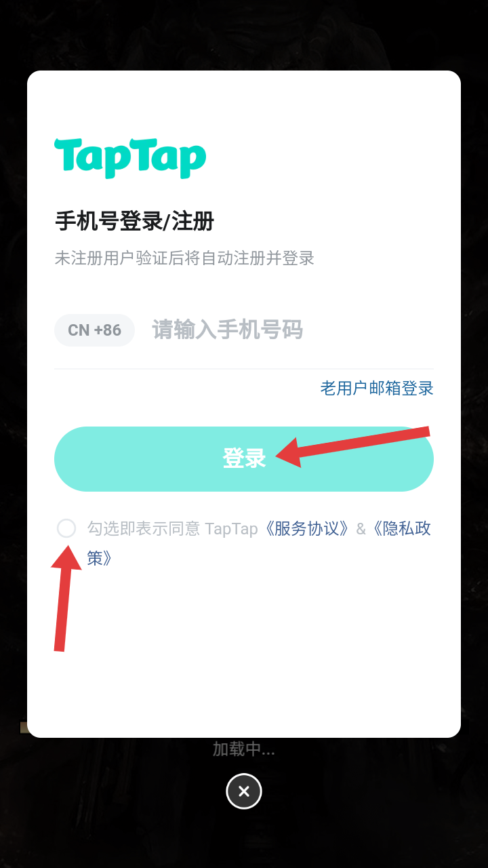488x868 pixels.
Task: Click the ampersand between the two agreement links
Action: pyautogui.click(x=361, y=529)
